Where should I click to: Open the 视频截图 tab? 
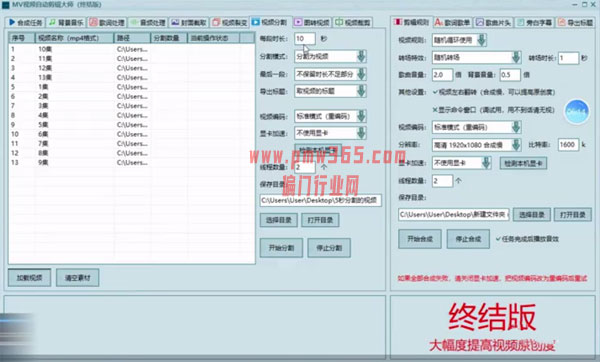pyautogui.click(x=353, y=23)
